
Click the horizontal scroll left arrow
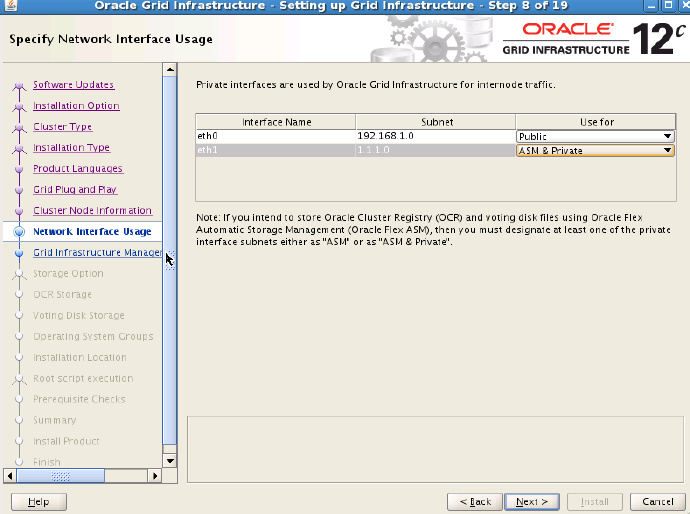click(10, 476)
